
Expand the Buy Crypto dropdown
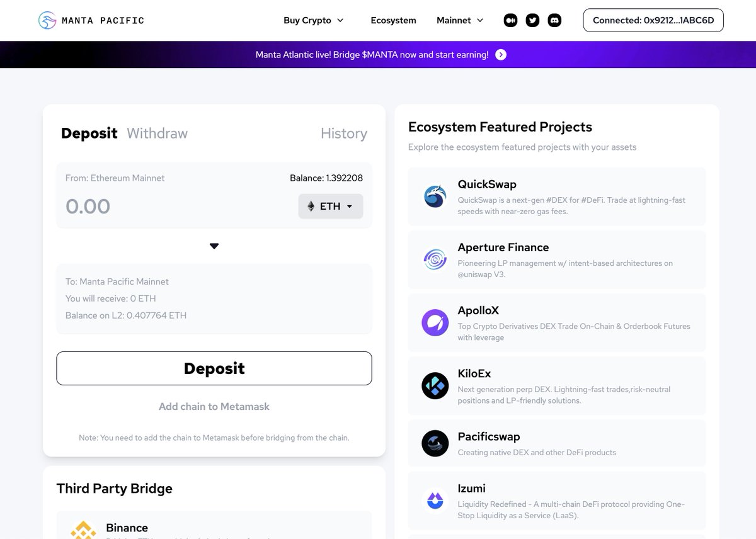(314, 20)
